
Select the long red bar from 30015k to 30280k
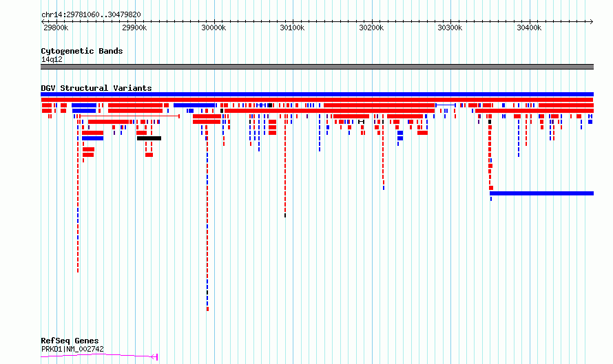click(329, 111)
